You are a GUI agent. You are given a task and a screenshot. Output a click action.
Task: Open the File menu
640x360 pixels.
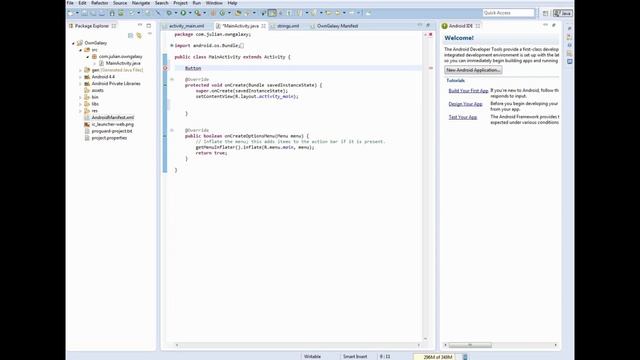[x=70, y=3]
